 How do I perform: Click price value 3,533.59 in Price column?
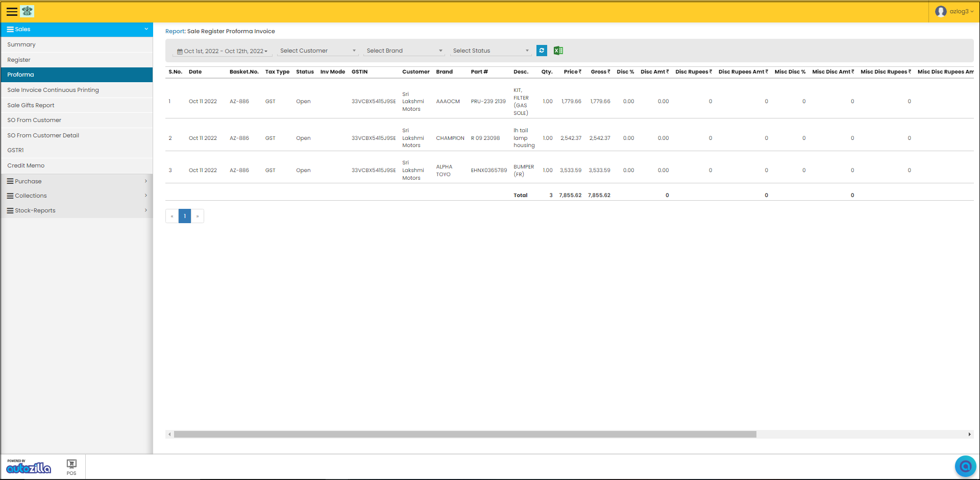pyautogui.click(x=571, y=171)
